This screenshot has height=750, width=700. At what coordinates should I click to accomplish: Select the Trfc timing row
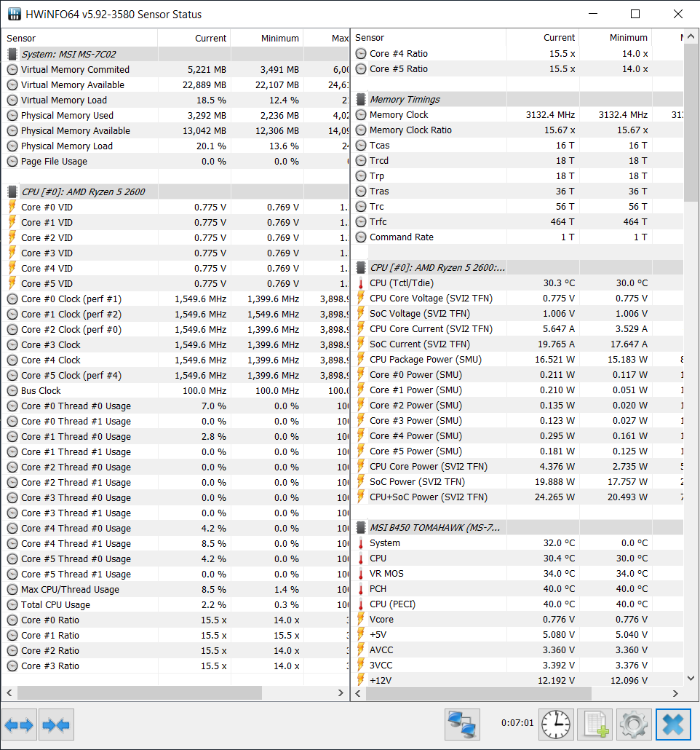518,222
